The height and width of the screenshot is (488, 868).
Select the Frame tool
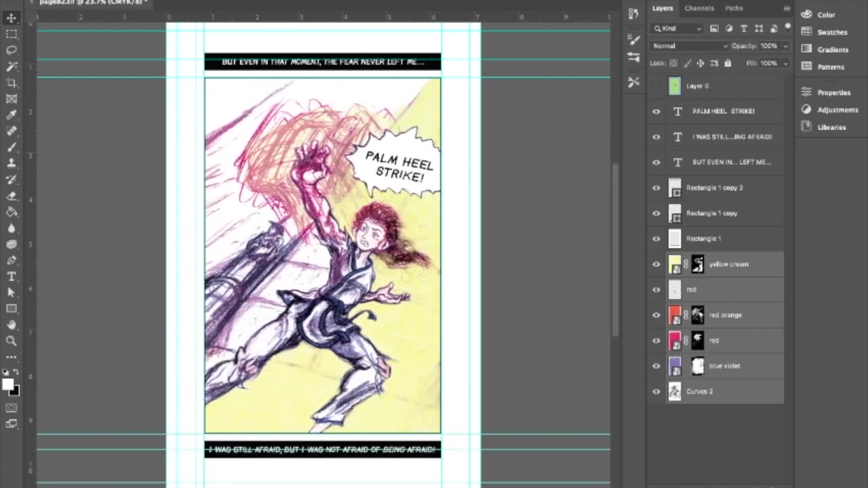pos(12,99)
